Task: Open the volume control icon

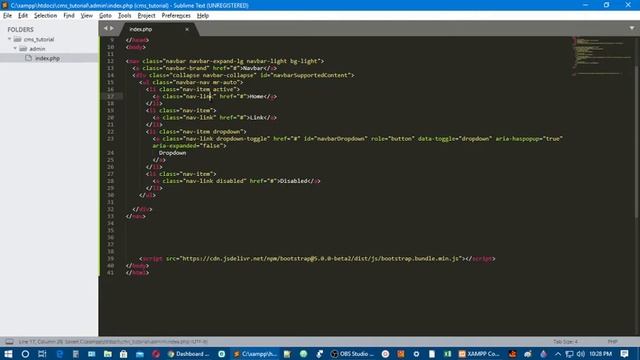Action: click(x=580, y=354)
